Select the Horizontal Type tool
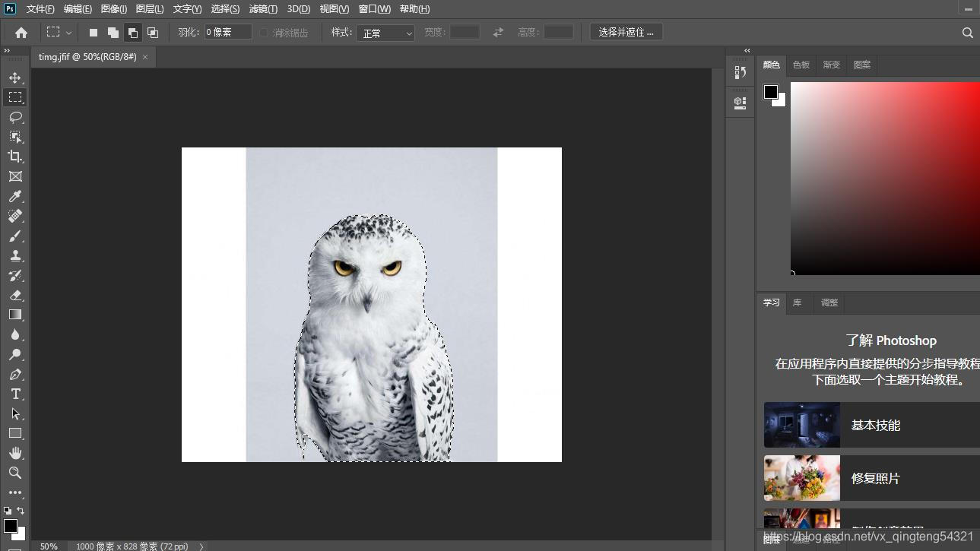This screenshot has height=551, width=980. coord(15,394)
